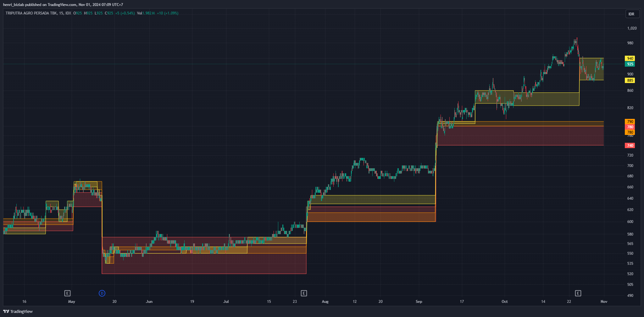Click the 900 price axis value
The height and width of the screenshot is (317, 644).
pos(630,74)
